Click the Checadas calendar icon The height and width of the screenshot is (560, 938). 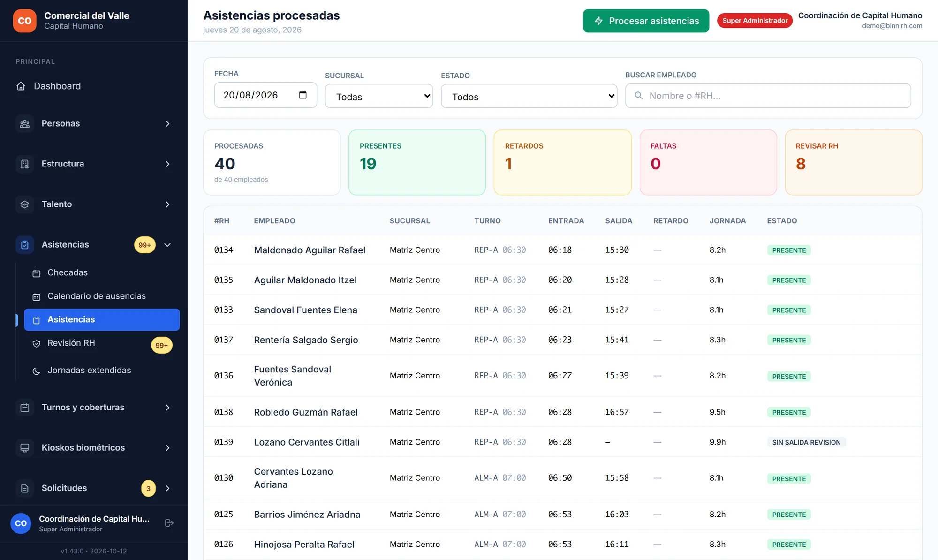[36, 273]
